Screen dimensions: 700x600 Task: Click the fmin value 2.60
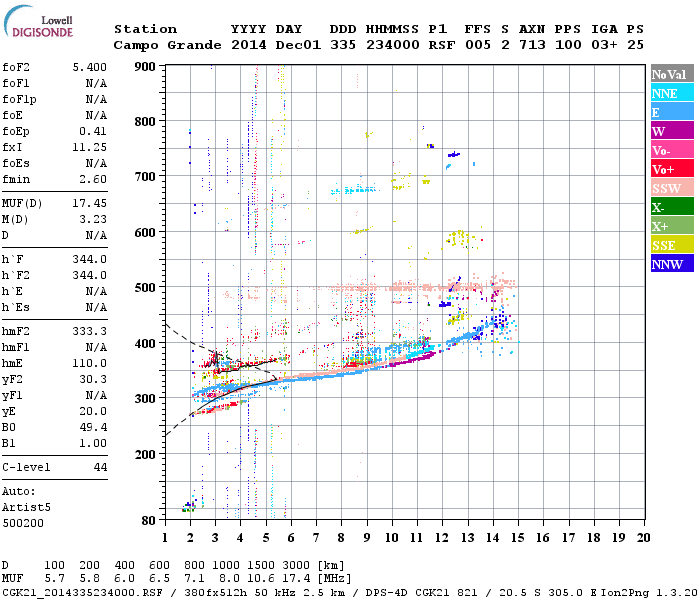(x=93, y=179)
